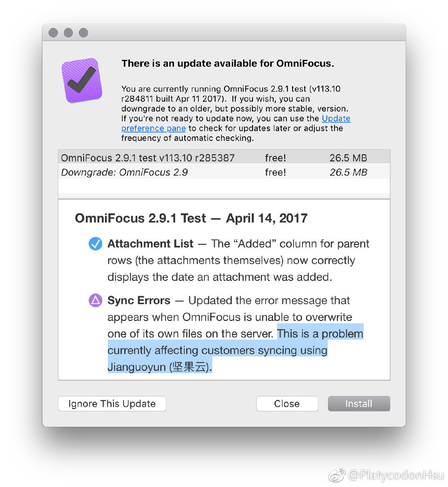Screen dimensions: 448x487
Task: Click the bold Attachment List label
Action: (150, 244)
